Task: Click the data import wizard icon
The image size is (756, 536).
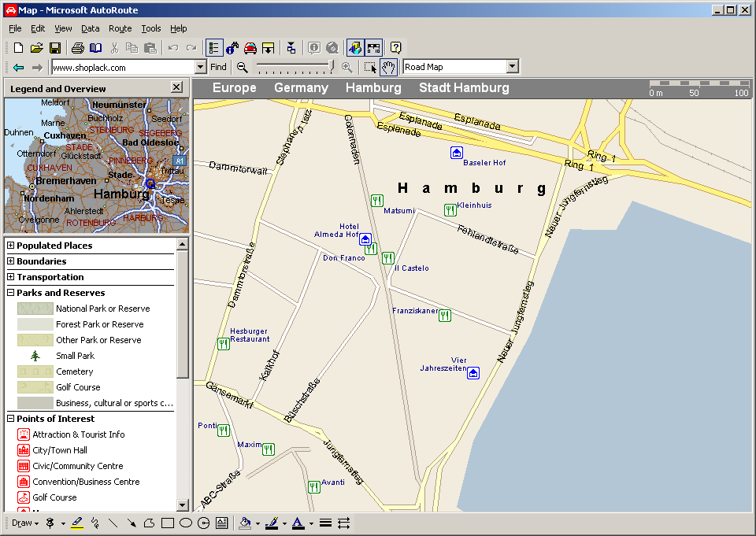Action: coord(291,48)
